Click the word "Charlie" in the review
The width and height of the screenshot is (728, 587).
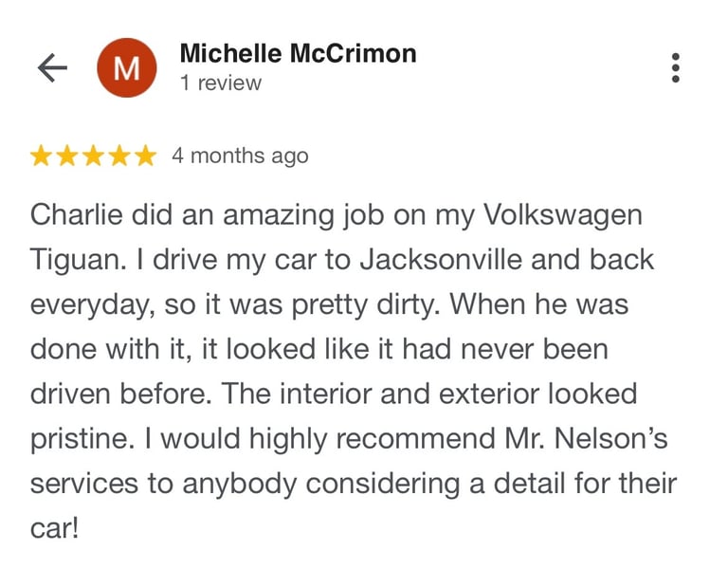(x=77, y=215)
